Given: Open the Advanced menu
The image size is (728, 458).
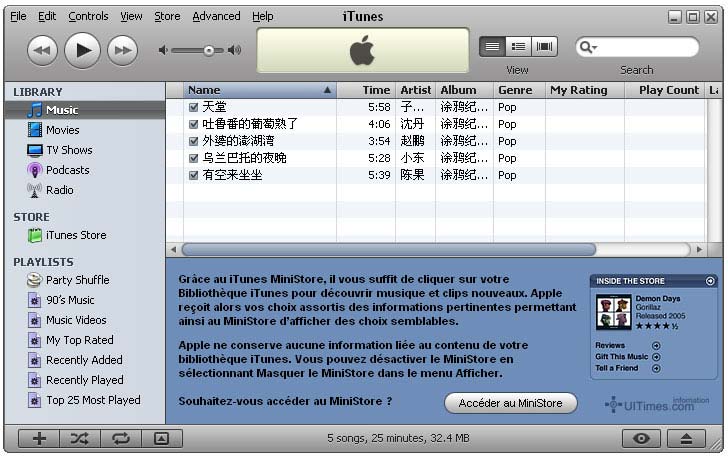Looking at the screenshot, I should (216, 16).
